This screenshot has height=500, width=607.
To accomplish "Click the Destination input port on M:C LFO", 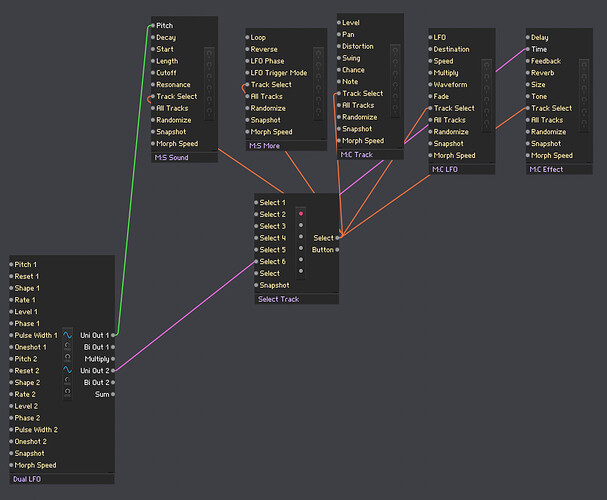I will (430, 49).
